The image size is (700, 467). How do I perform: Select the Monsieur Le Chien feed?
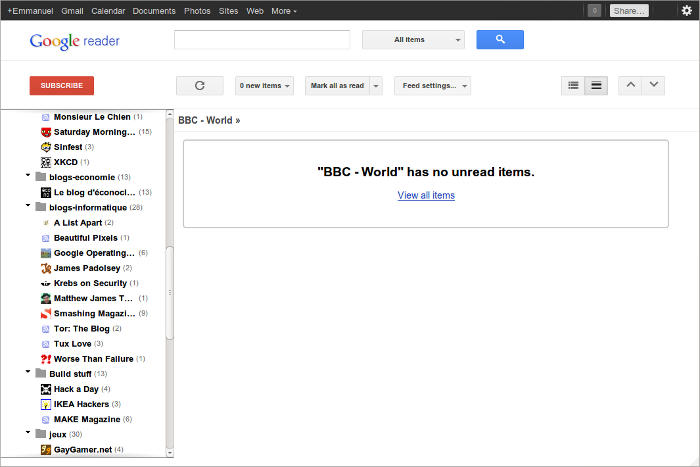point(92,117)
